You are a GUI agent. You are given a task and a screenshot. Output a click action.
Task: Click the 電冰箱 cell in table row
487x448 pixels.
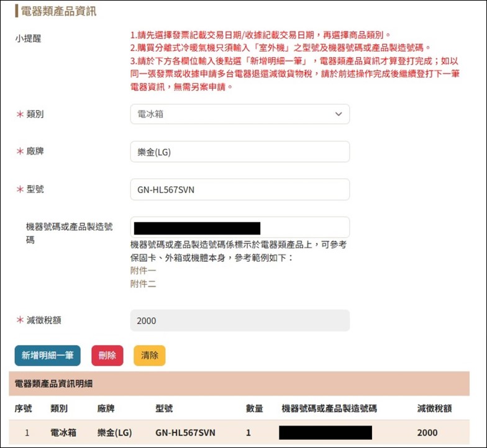pyautogui.click(x=63, y=432)
